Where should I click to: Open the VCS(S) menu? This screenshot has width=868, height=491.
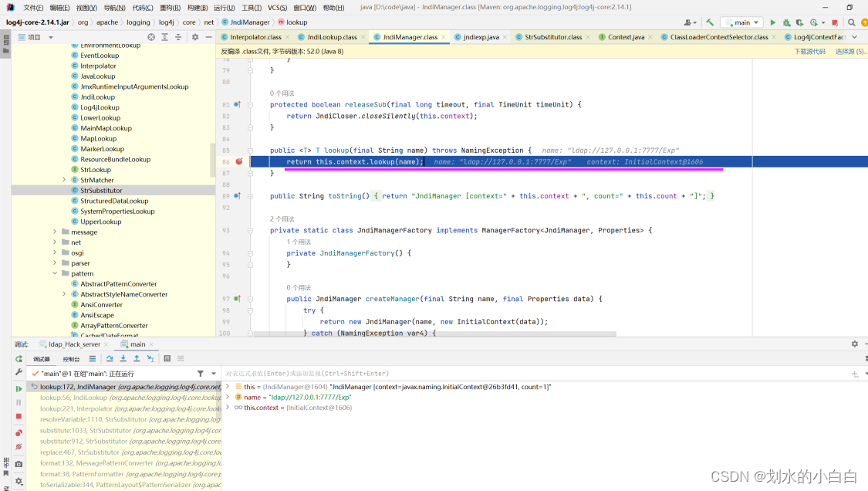point(277,8)
